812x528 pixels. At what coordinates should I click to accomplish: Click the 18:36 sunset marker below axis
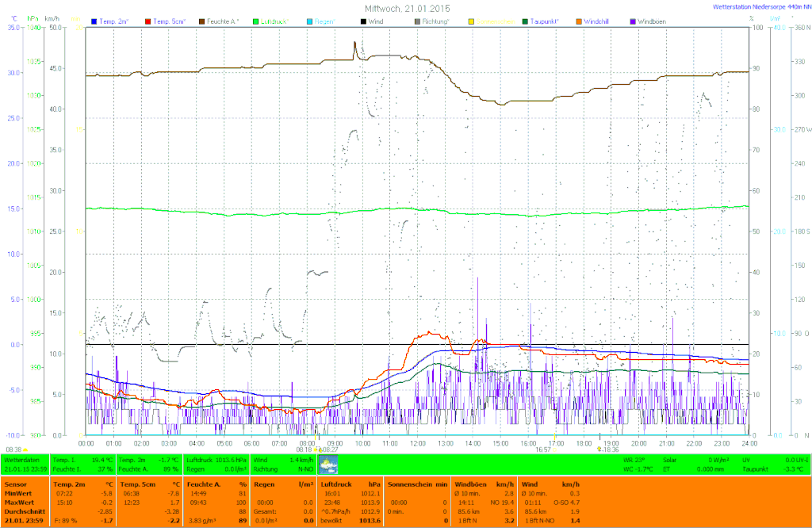pos(609,449)
